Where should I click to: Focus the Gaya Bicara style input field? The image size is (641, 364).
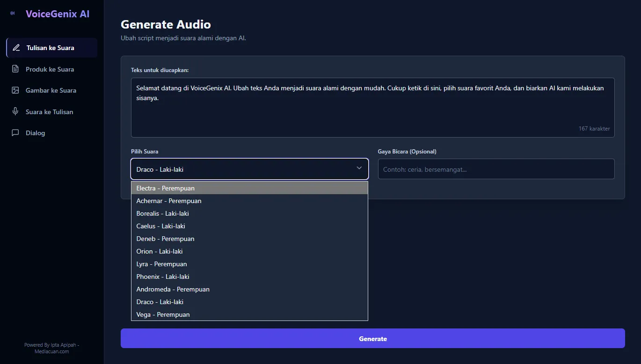click(x=496, y=169)
